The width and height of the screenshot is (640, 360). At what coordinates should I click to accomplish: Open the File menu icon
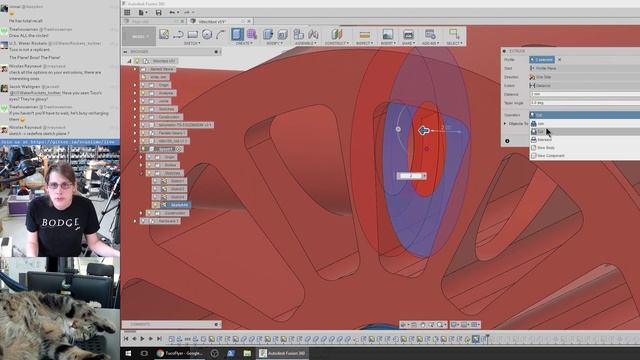click(x=141, y=13)
